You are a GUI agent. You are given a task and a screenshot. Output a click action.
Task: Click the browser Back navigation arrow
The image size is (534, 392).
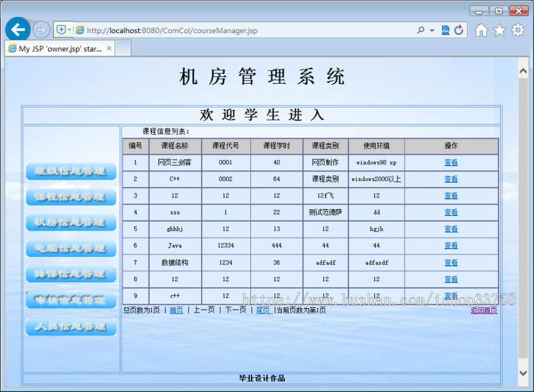click(x=18, y=29)
